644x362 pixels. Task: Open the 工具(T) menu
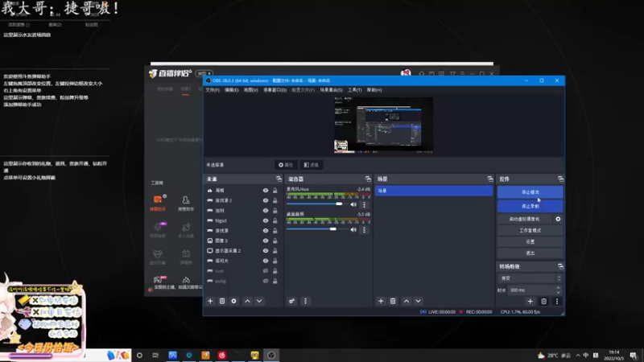[x=354, y=90]
